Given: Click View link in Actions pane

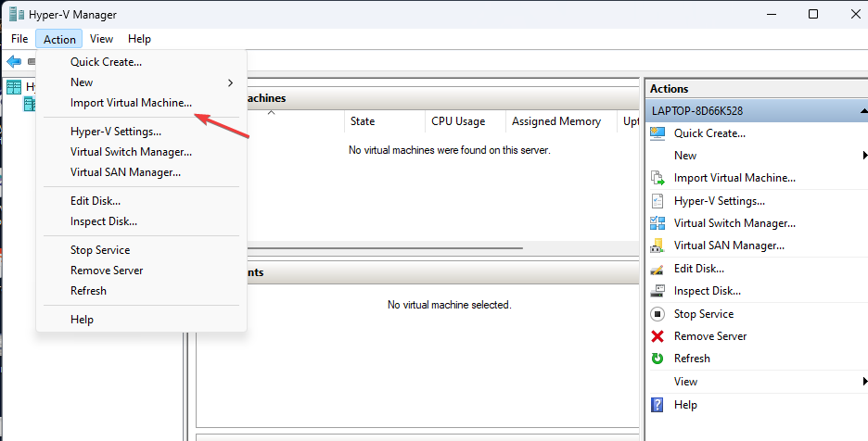Looking at the screenshot, I should tap(685, 381).
